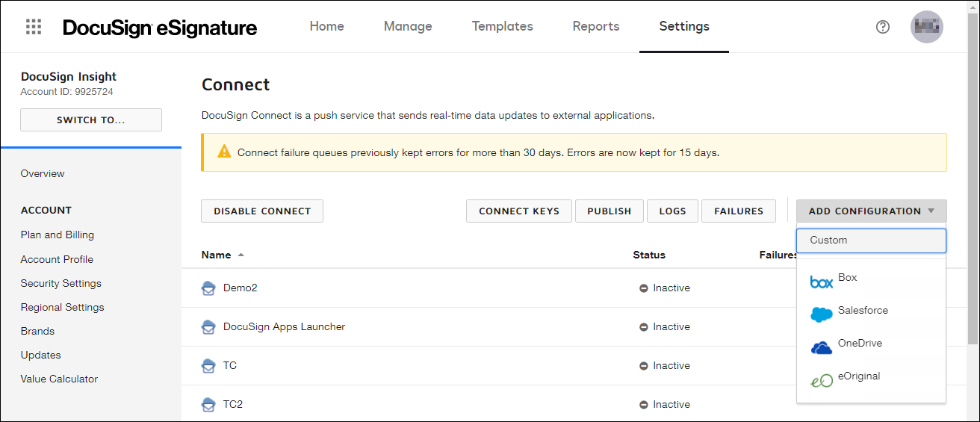Click the Name column header
Viewport: 980px width, 422px height.
click(217, 255)
